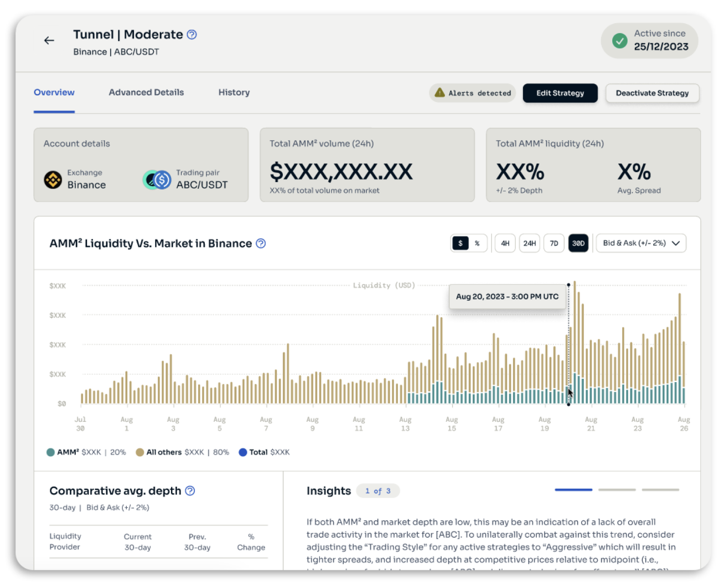Open help icon next to Comparative avg. depth
This screenshot has width=724, height=588.
point(190,491)
